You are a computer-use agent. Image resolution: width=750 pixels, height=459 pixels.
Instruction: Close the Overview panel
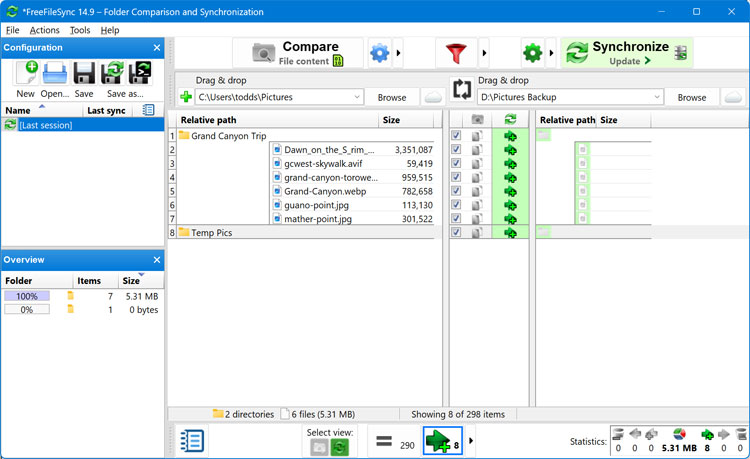[x=157, y=260]
